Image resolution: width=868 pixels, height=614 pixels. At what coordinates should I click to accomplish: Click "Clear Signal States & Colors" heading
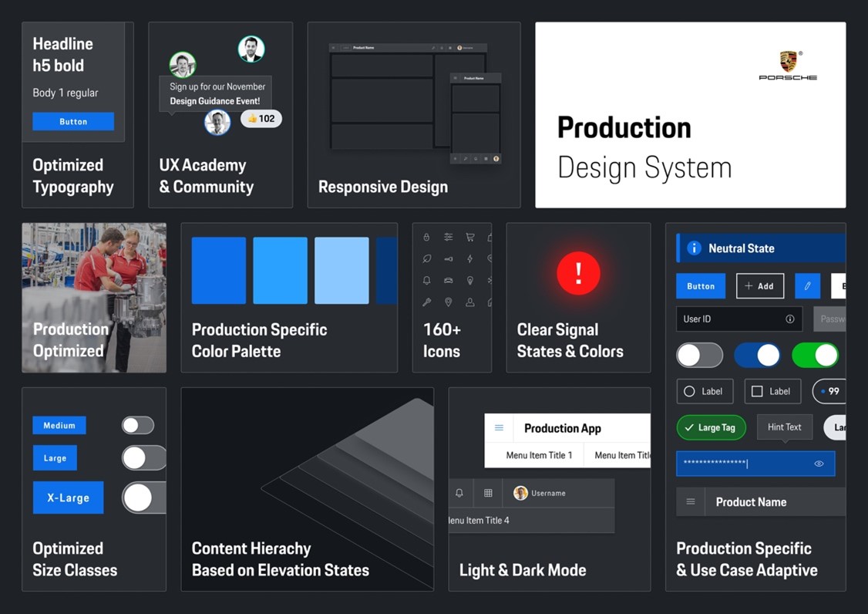coord(570,340)
